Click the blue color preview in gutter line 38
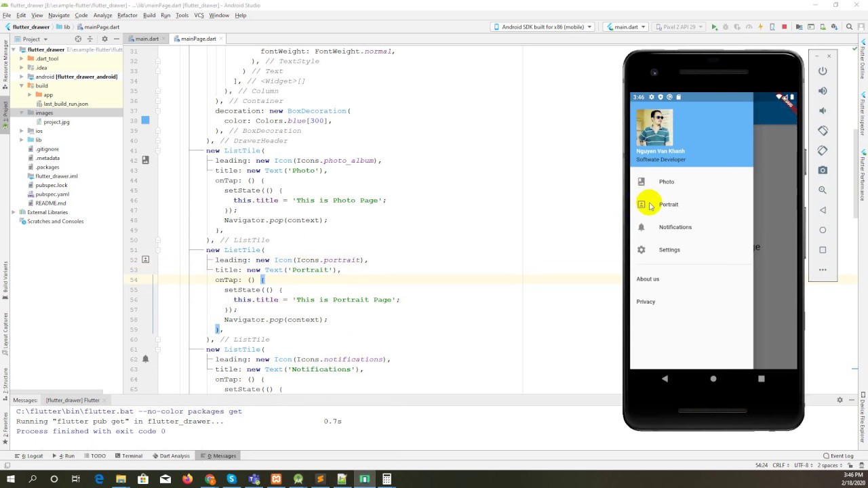Viewport: 868px width, 488px height. (x=145, y=121)
